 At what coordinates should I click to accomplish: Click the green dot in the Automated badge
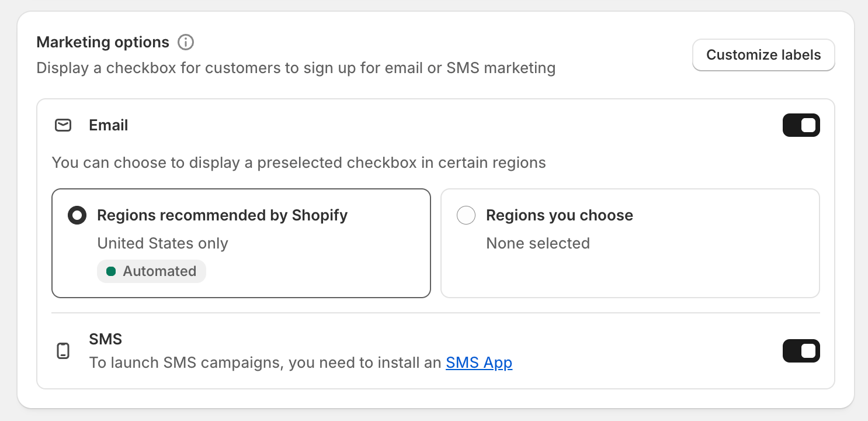(111, 271)
